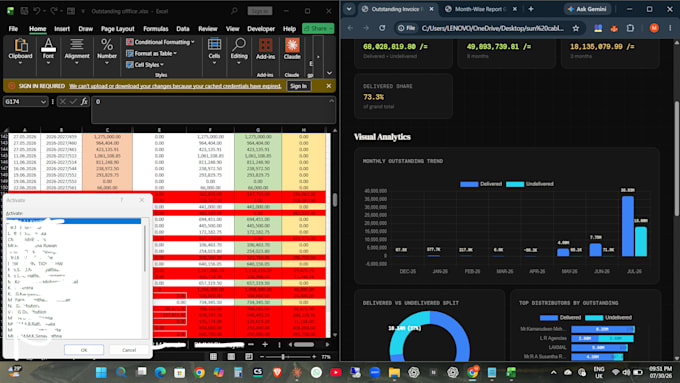Viewport: 680px width, 383px height.
Task: Click Ask Gemini button in Chrome
Action: click(x=587, y=9)
